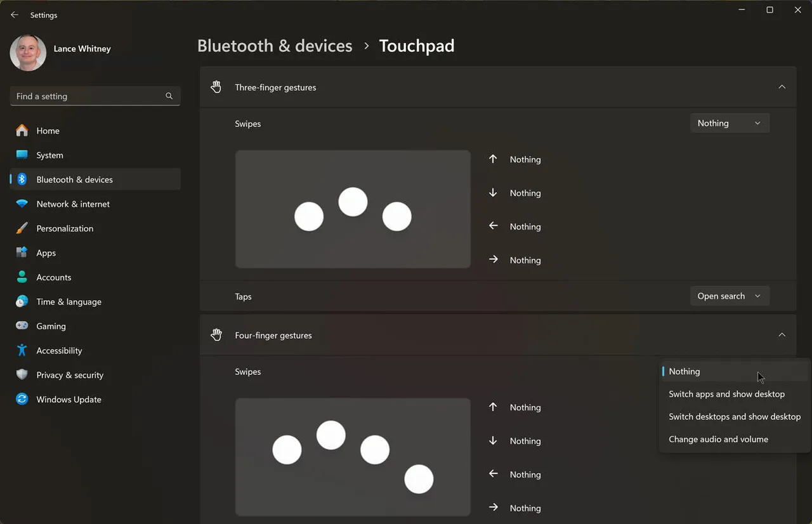Image resolution: width=812 pixels, height=524 pixels.
Task: Open the Taps dropdown showing Open search
Action: pos(730,296)
